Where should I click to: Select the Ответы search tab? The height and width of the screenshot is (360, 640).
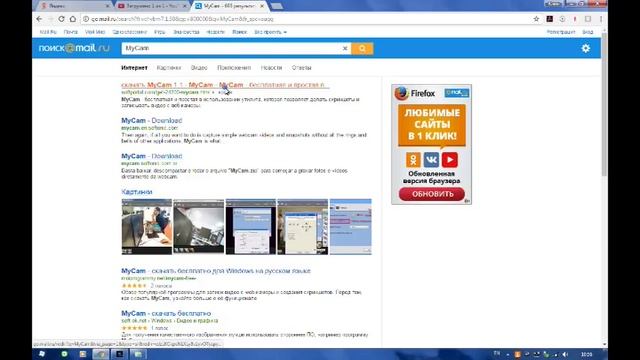click(301, 68)
